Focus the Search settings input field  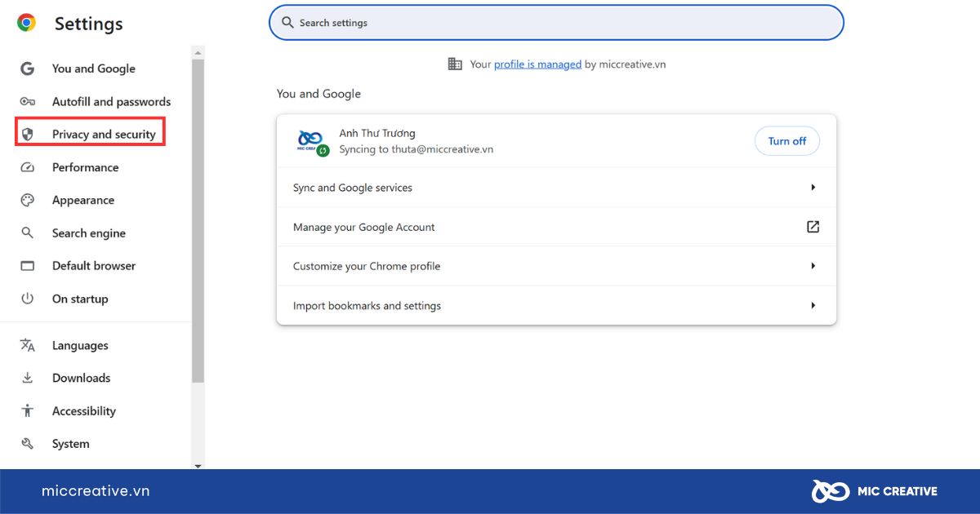(556, 23)
